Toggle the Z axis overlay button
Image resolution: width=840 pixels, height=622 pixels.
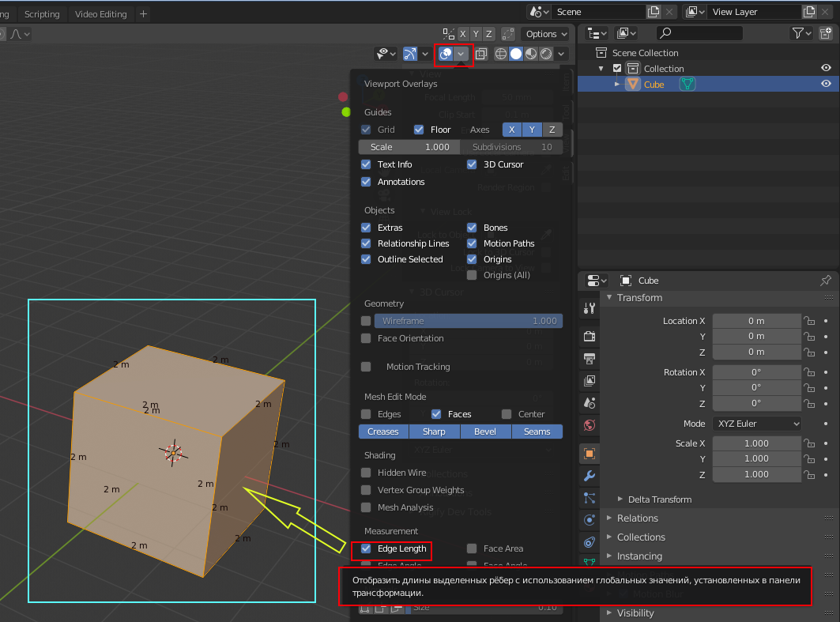point(552,130)
